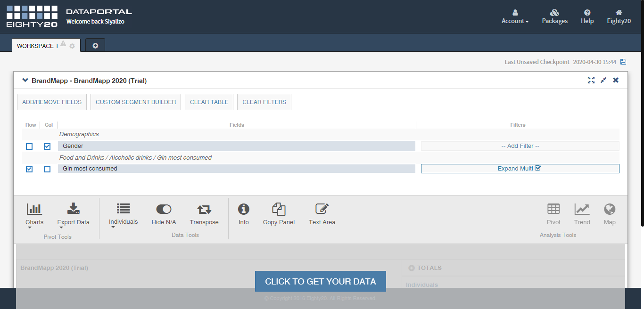644x309 pixels.
Task: Click the Clear Filters button
Action: pos(264,102)
